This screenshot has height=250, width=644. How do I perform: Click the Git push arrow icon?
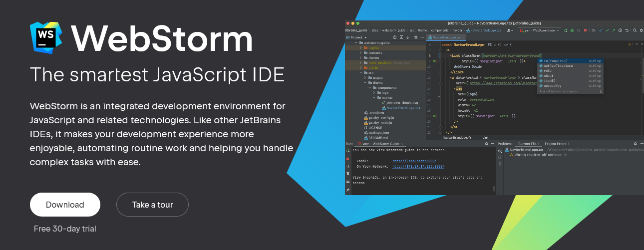(x=614, y=30)
